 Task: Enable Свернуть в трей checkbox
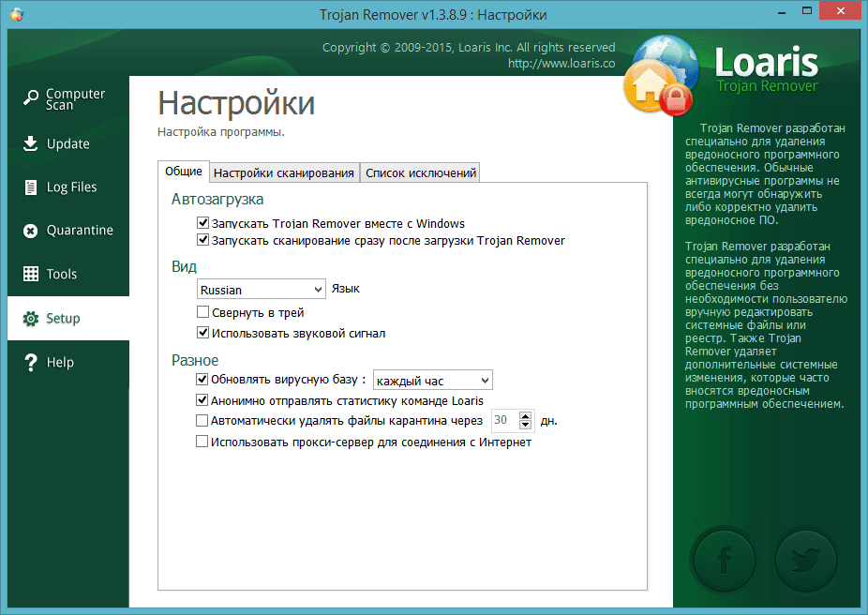[x=202, y=312]
